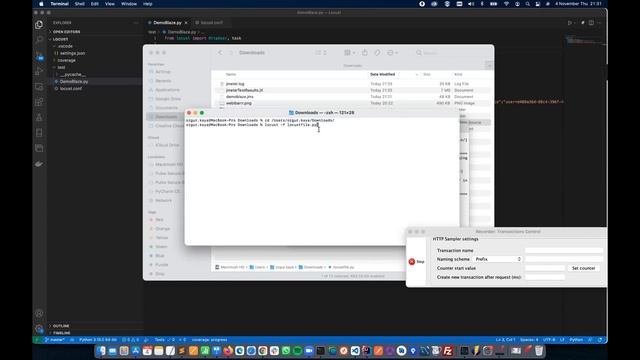Click the Finder Tags toolbar icon

[x=378, y=53]
